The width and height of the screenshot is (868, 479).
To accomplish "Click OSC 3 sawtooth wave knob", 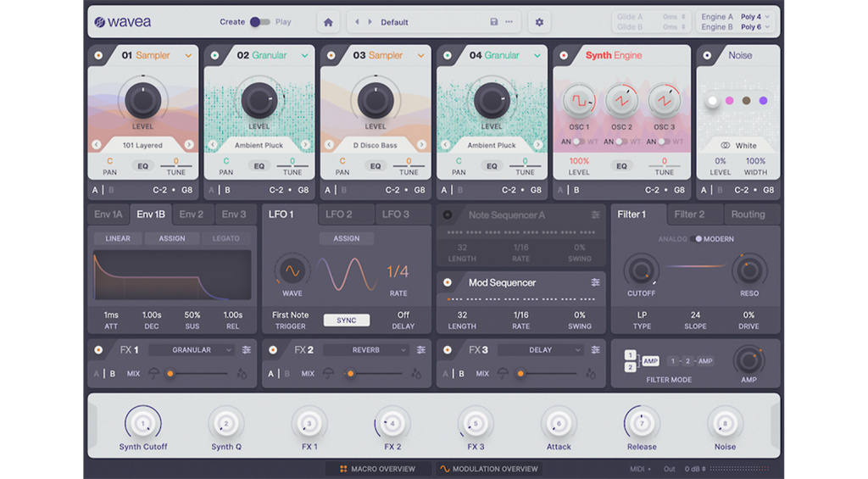I will tap(664, 101).
